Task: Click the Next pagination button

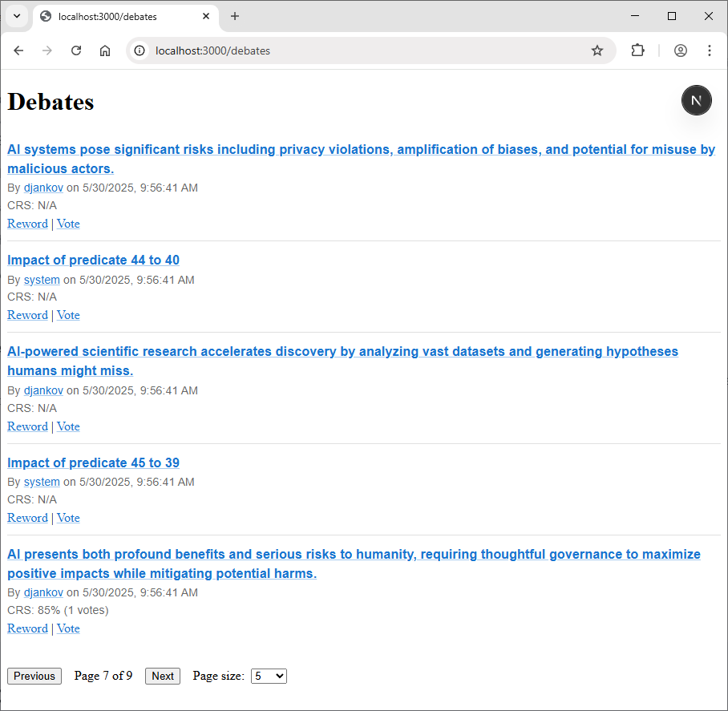Action: (x=163, y=677)
